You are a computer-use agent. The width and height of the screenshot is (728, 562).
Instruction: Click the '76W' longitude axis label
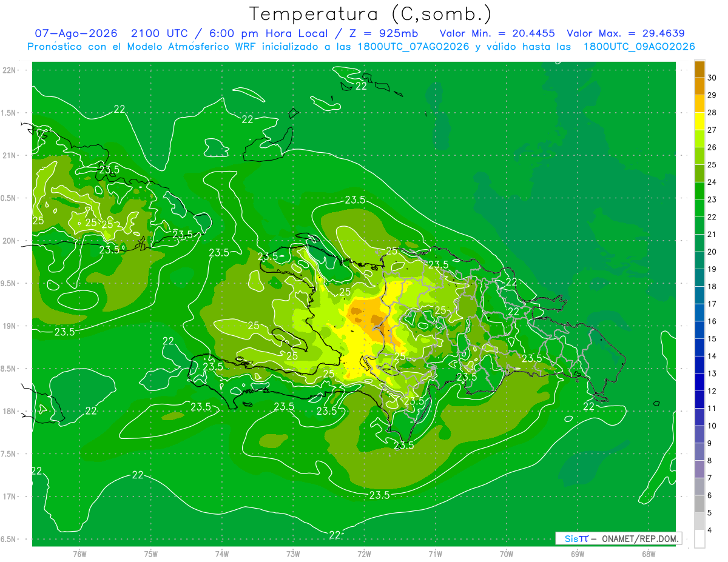coord(79,554)
